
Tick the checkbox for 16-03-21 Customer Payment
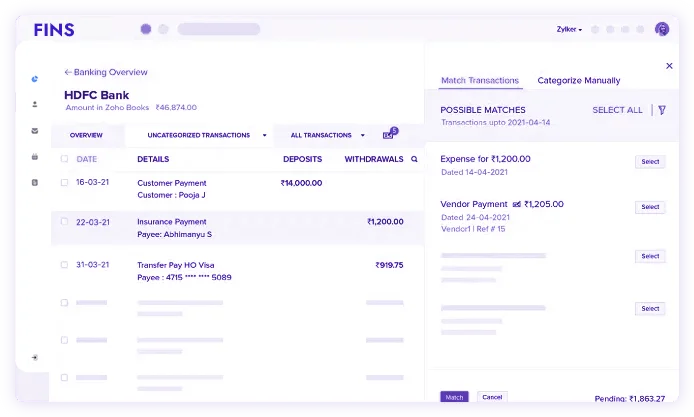coord(65,183)
